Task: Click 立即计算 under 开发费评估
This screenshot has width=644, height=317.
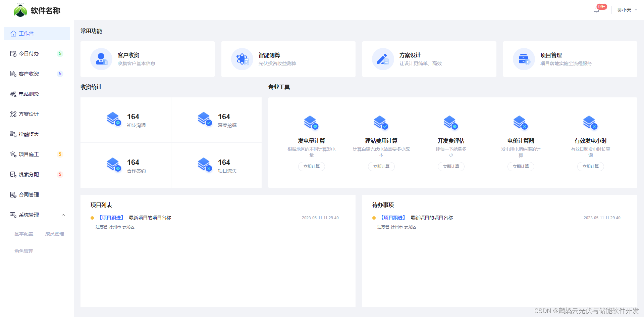Action: point(451,167)
